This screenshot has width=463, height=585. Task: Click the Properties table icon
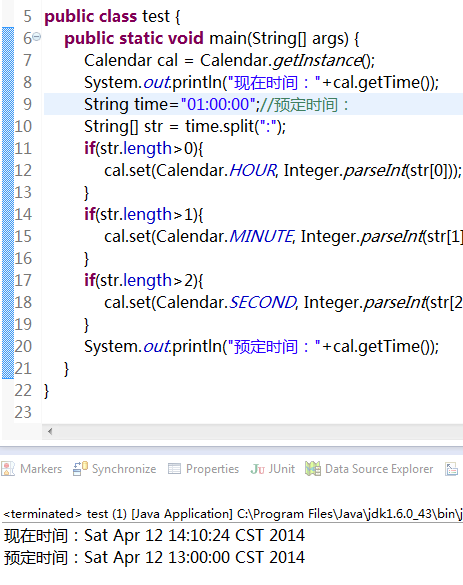[174, 469]
